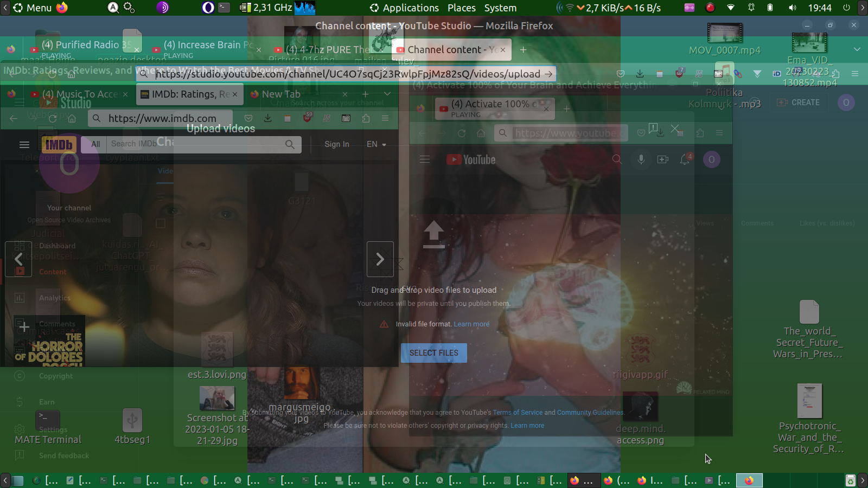Click the SELECT FILES button
This screenshot has width=868, height=488.
click(434, 353)
